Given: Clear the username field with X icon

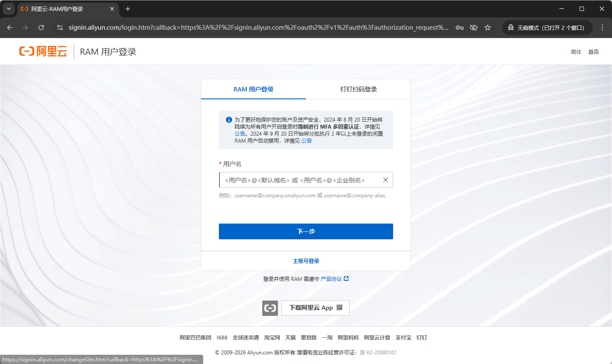Looking at the screenshot, I should point(386,180).
